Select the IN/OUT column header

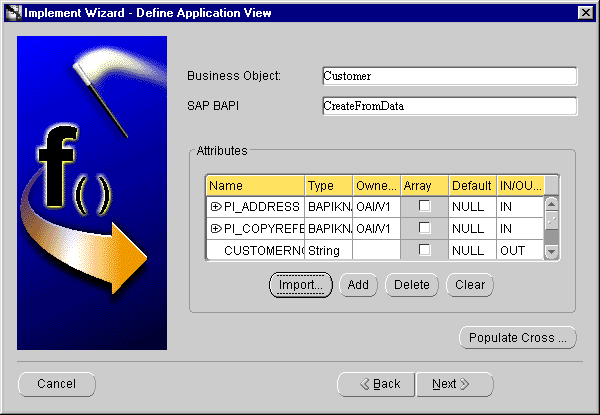click(520, 185)
